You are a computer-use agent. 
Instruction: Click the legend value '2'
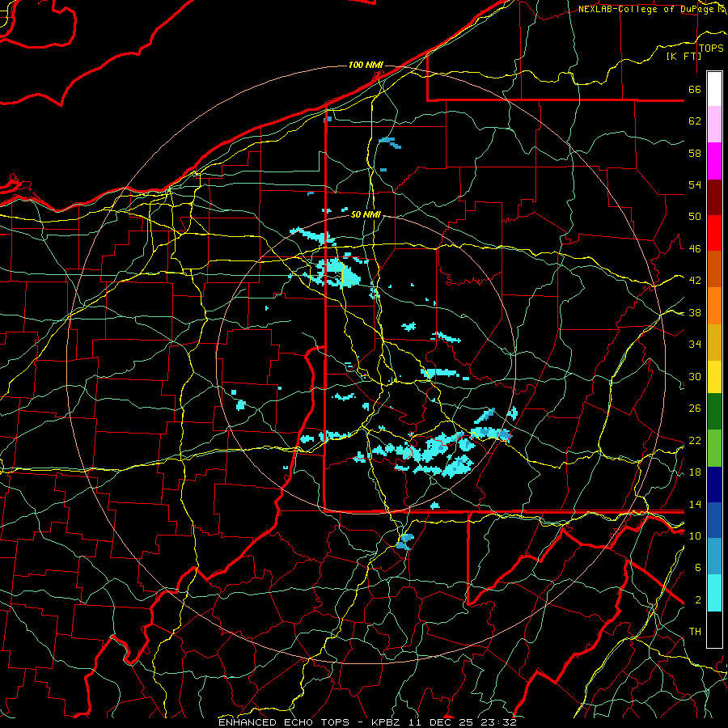[x=698, y=600]
